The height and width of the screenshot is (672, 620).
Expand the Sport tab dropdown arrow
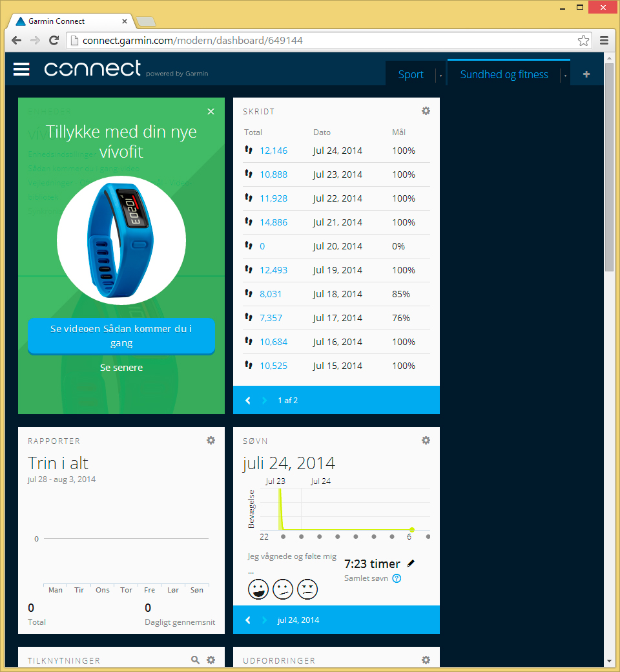pos(440,76)
